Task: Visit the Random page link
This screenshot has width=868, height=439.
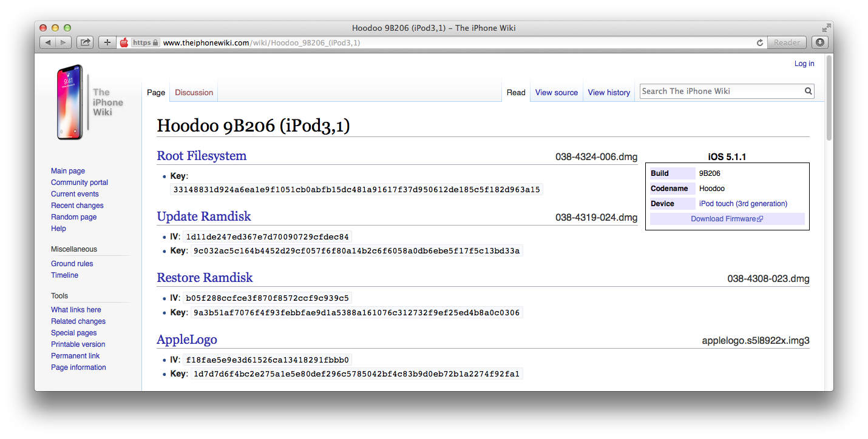Action: tap(73, 216)
